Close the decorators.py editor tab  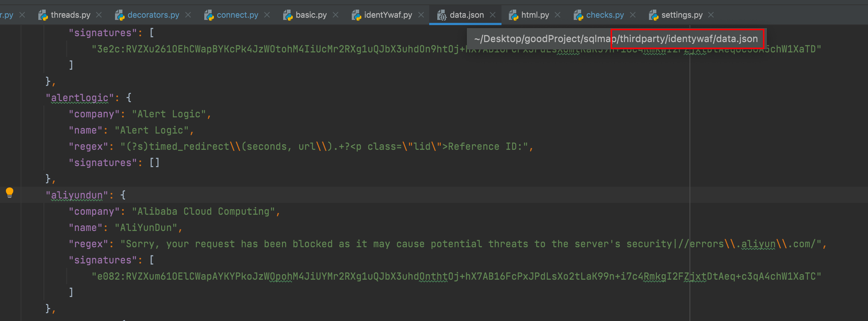click(x=188, y=15)
